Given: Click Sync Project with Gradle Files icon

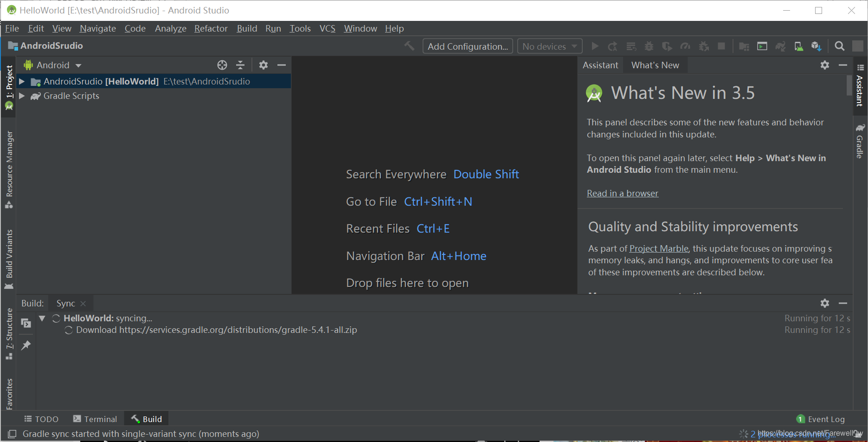Looking at the screenshot, I should pos(780,46).
